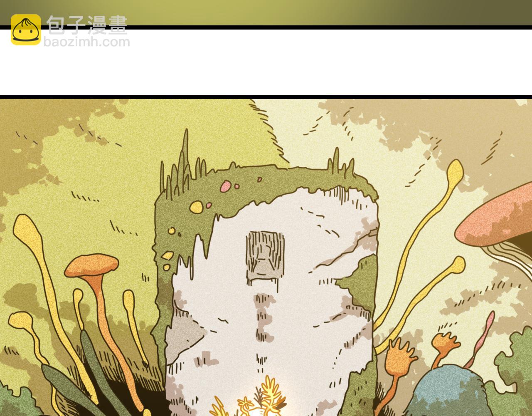Click the white gap between comic panels

coord(266,62)
